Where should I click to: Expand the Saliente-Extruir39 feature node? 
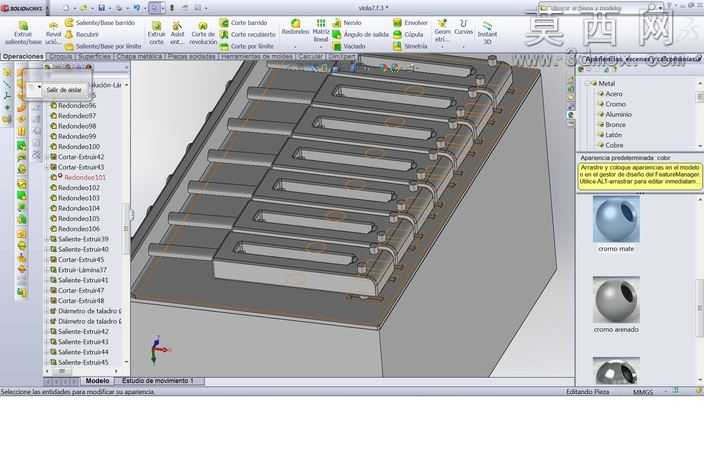(46, 239)
